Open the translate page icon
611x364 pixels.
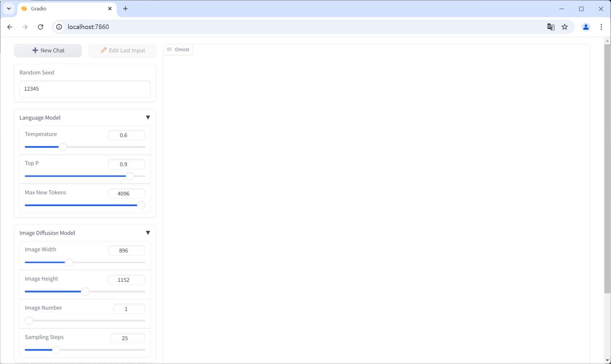pos(551,27)
